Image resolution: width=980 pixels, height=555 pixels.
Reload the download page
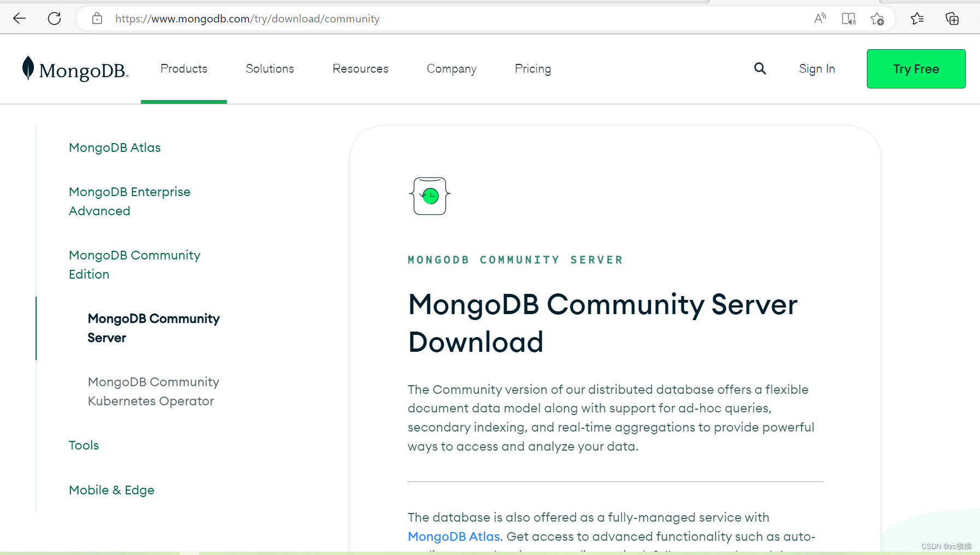tap(54, 18)
